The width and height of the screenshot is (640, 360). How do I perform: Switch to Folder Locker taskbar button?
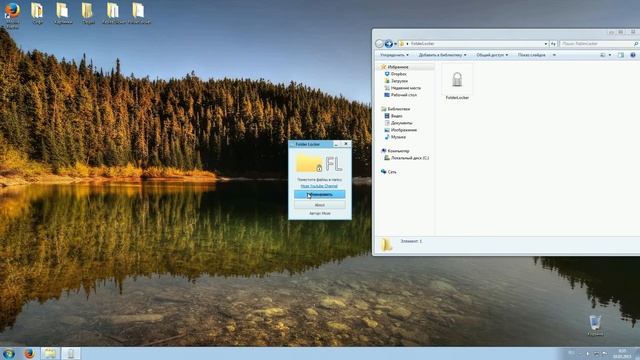[71, 353]
